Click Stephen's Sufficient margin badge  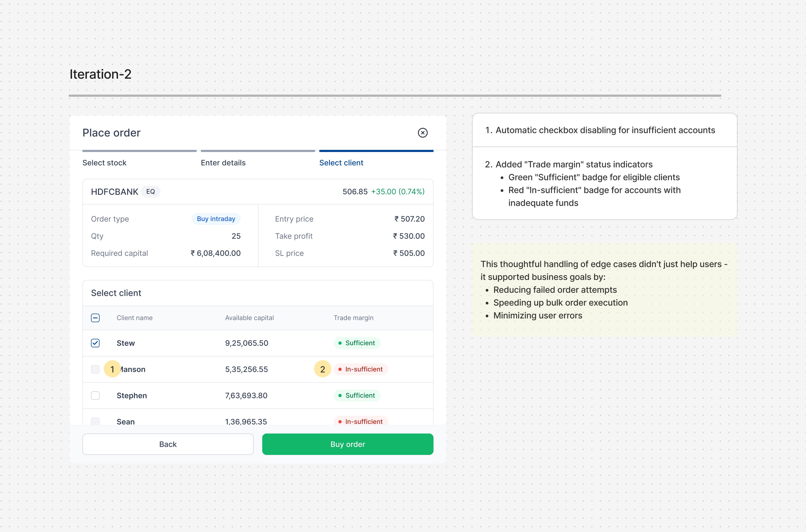click(357, 396)
